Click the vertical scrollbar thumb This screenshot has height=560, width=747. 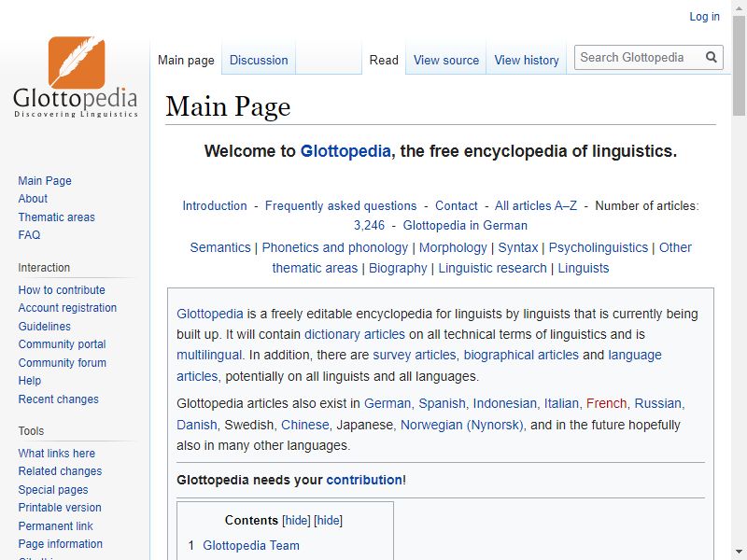(x=739, y=64)
